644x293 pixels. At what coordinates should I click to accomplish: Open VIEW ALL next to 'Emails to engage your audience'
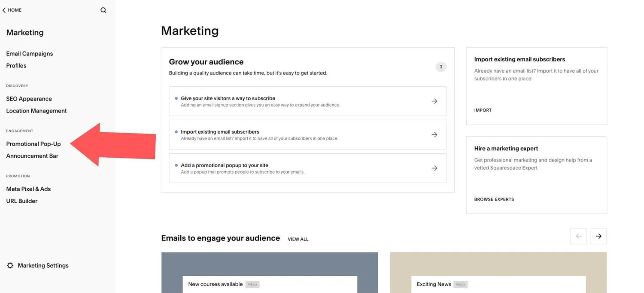(298, 239)
